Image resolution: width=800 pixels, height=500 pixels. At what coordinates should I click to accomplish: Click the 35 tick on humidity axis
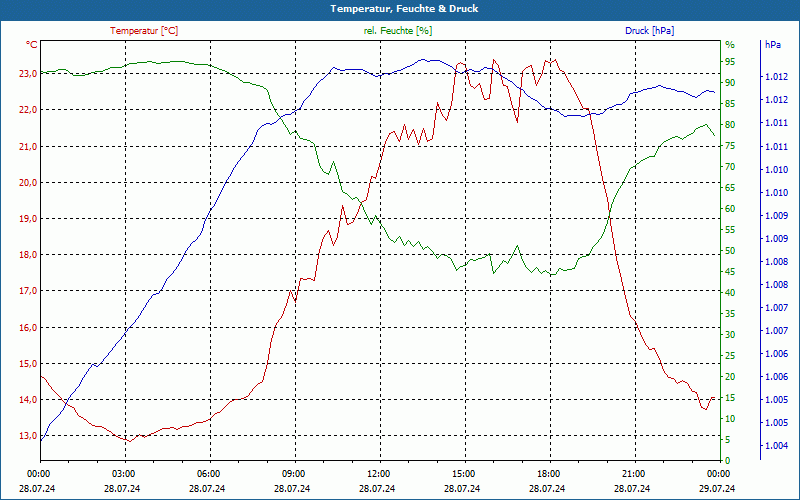(730, 314)
